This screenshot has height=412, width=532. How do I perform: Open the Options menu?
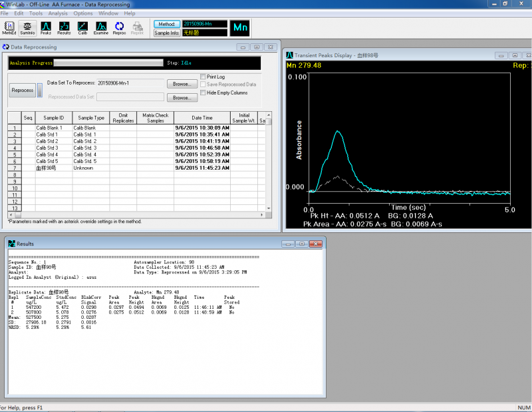click(83, 13)
